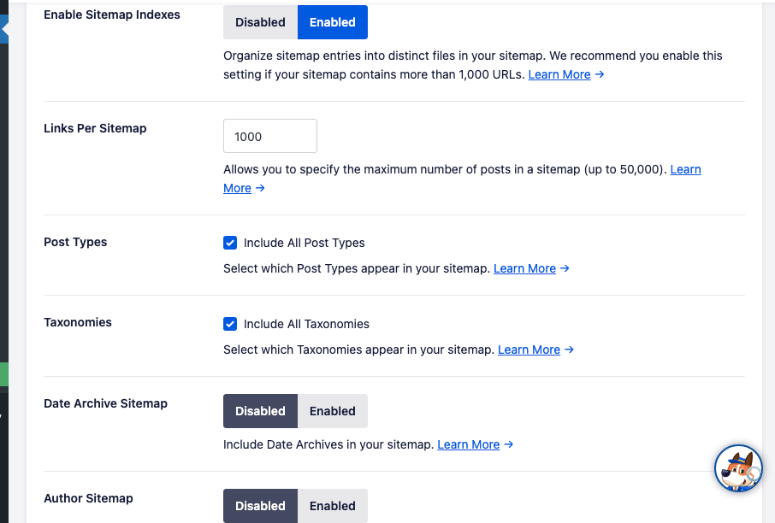Click the Links Per Sitemap setting label
Screen dimensions: 775x523
tap(95, 128)
